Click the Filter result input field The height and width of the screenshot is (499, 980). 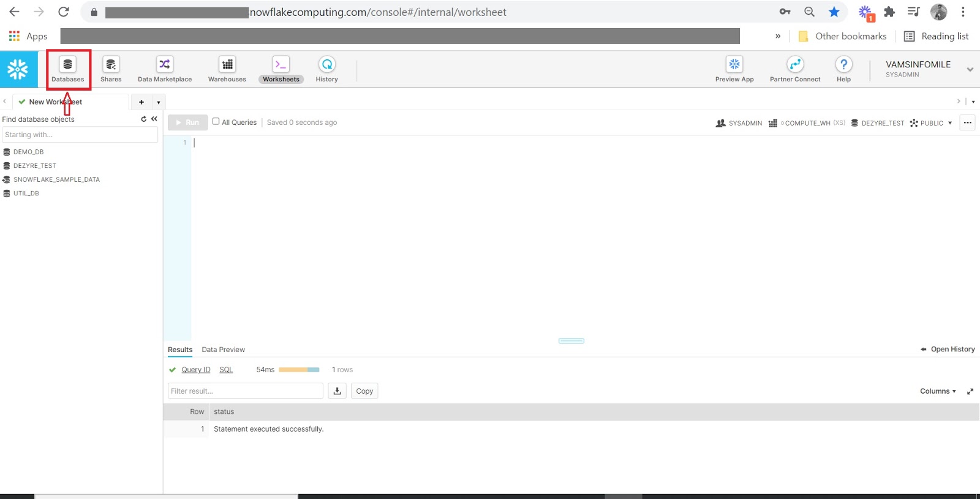tap(245, 391)
